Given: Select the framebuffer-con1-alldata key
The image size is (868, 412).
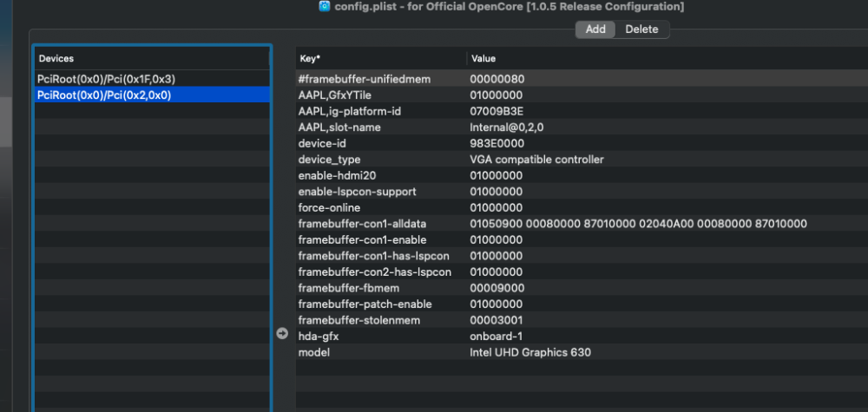Looking at the screenshot, I should click(x=362, y=224).
